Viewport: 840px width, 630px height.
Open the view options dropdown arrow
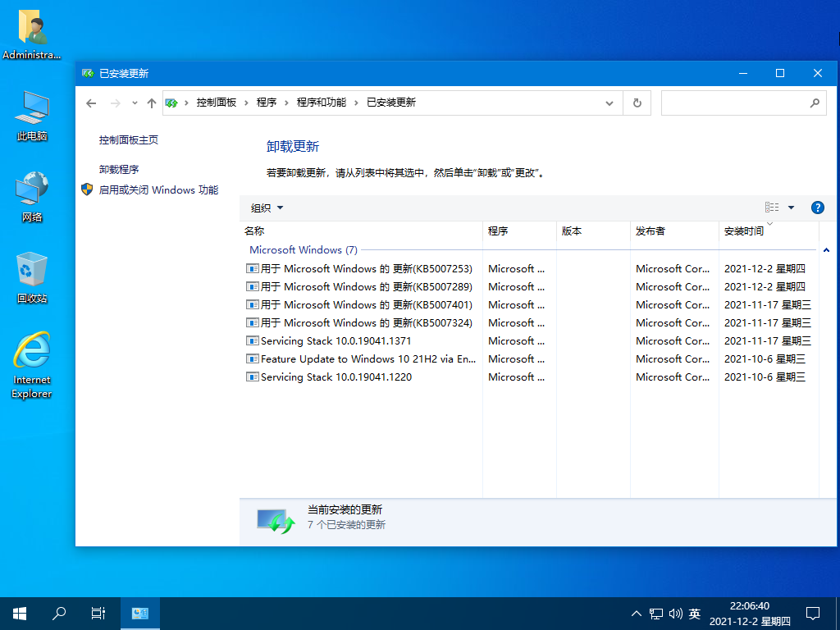[792, 208]
